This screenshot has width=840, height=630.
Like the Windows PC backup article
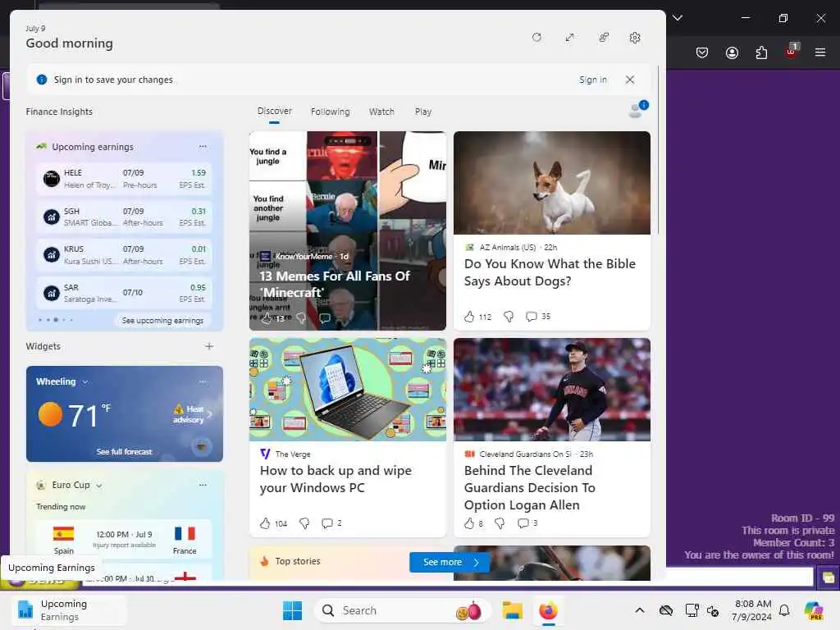pos(265,523)
